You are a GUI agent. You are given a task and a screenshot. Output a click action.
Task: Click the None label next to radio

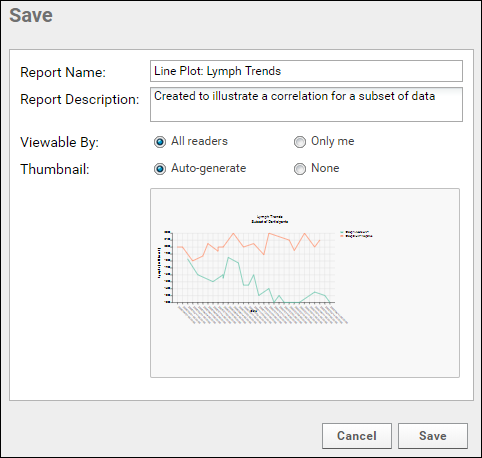325,168
